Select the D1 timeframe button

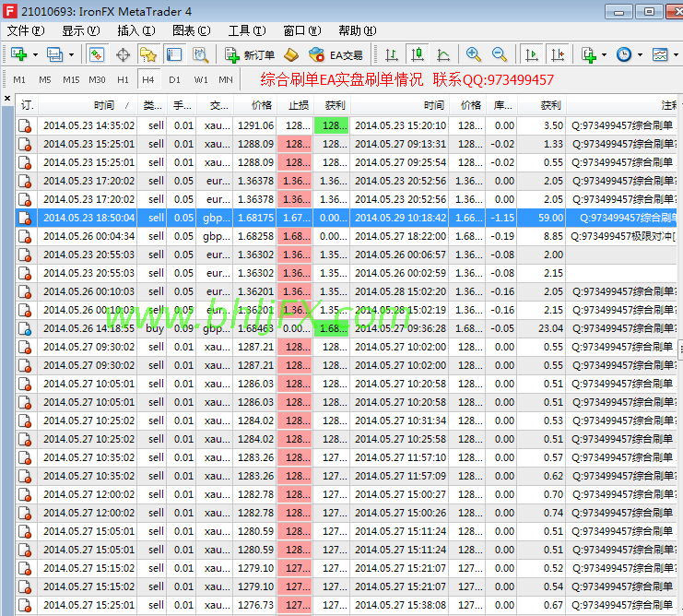point(174,79)
